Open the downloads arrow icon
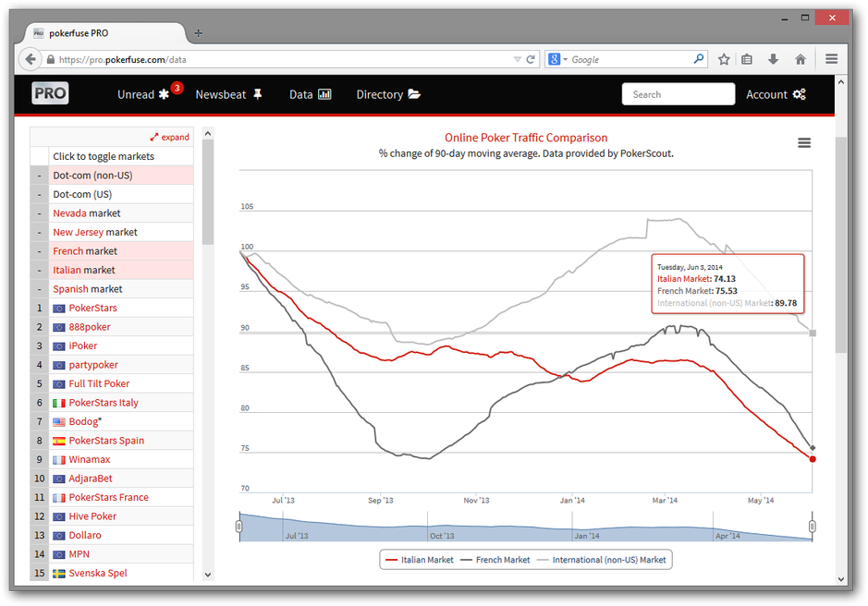The height and width of the screenshot is (606, 868). pos(774,59)
